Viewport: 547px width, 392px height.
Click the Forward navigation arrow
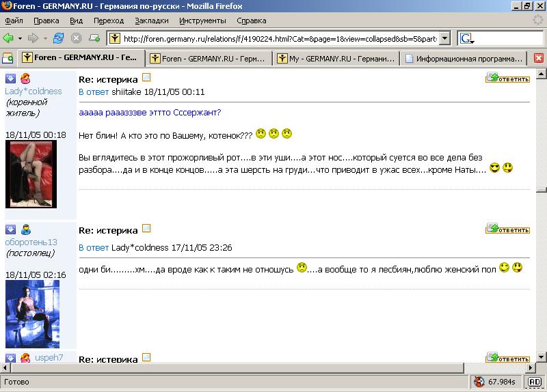point(33,38)
